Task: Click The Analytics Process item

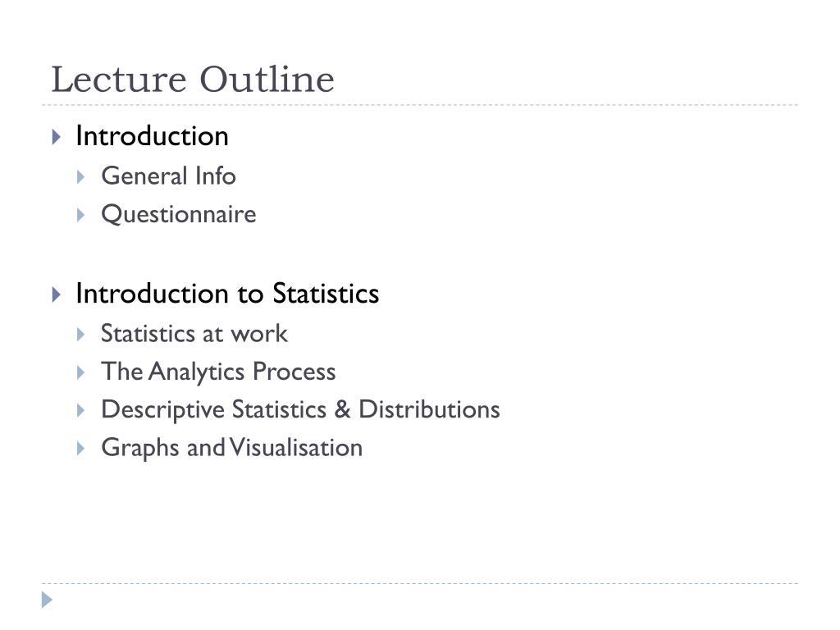Action: [x=218, y=372]
